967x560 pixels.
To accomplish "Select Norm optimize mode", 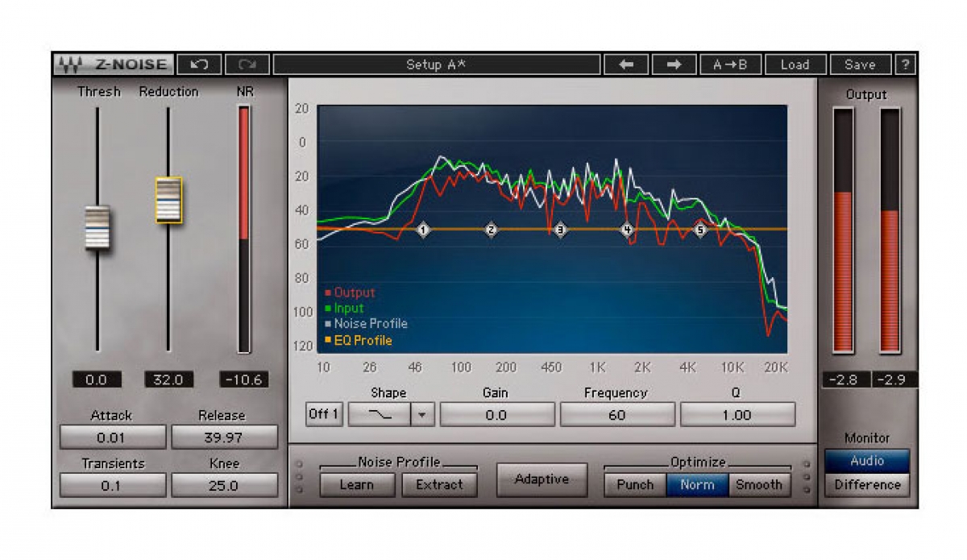I will coord(697,484).
